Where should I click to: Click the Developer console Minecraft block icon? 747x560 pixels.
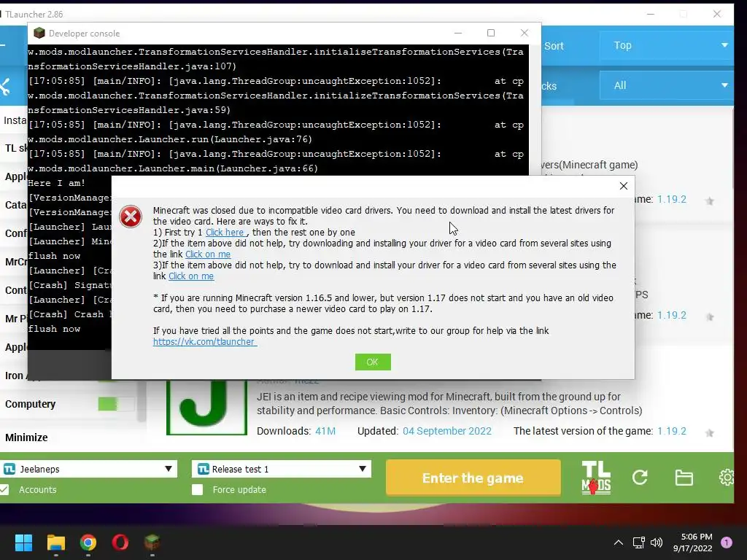coord(39,33)
